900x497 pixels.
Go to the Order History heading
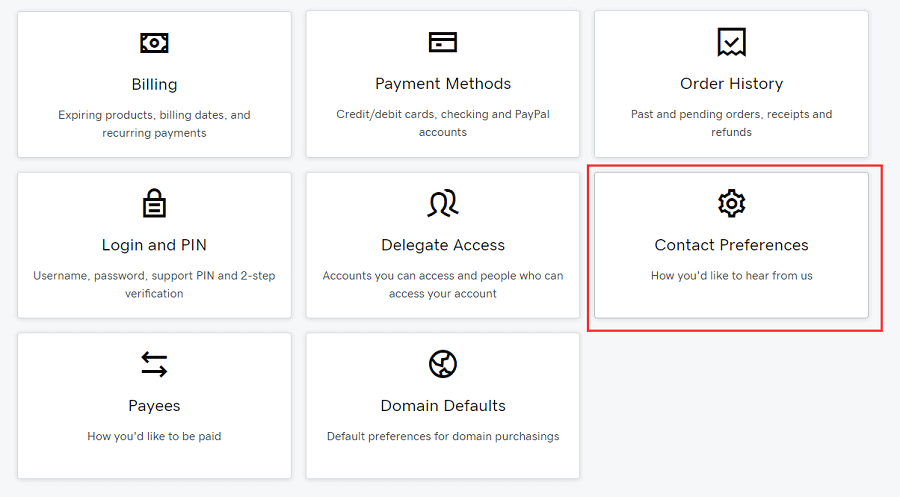pyautogui.click(x=731, y=84)
